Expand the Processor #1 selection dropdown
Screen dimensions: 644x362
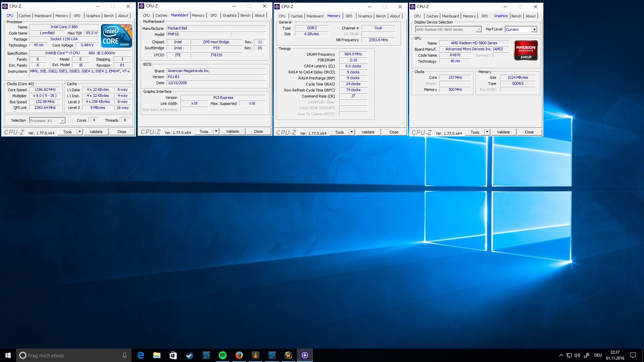click(x=62, y=121)
